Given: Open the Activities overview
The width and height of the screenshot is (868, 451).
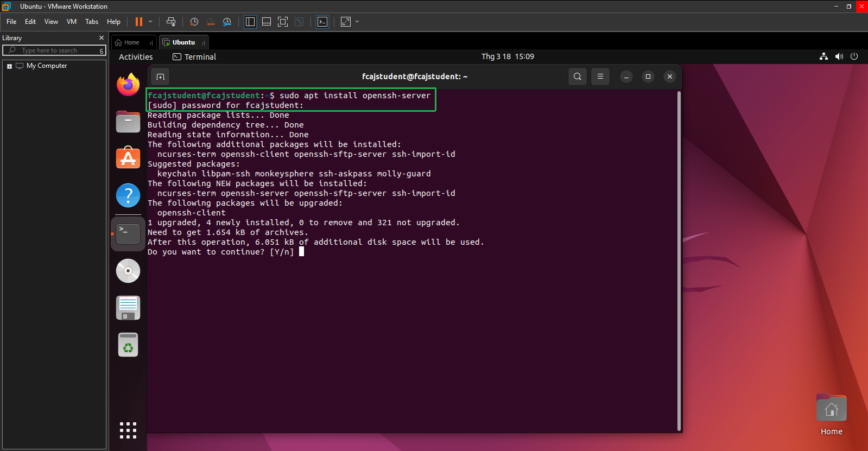Looking at the screenshot, I should (136, 57).
